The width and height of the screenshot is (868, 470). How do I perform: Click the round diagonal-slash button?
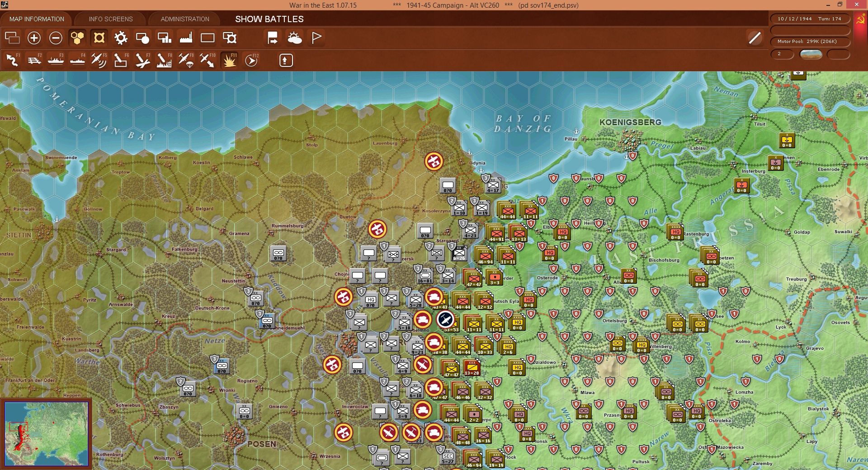(x=755, y=38)
